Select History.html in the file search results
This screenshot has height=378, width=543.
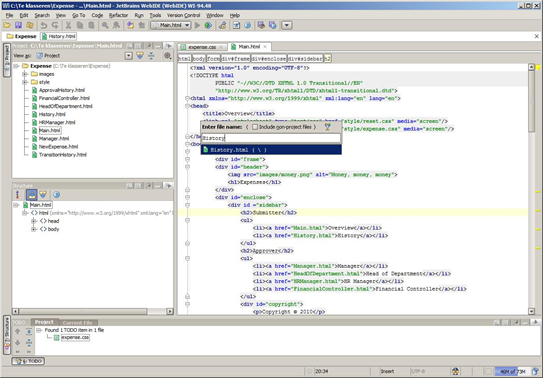click(x=271, y=150)
